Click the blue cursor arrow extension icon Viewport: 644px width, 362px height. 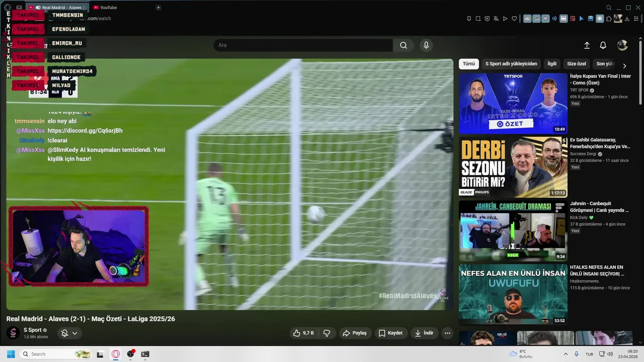[x=582, y=19]
